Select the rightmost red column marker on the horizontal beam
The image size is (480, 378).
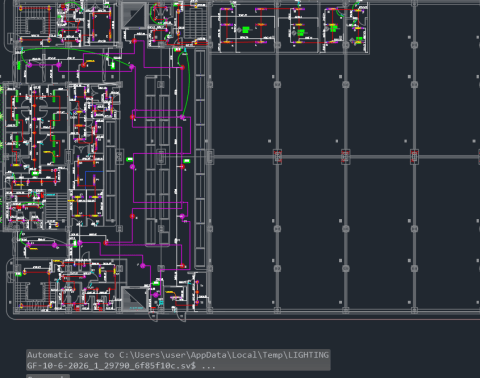414,156
